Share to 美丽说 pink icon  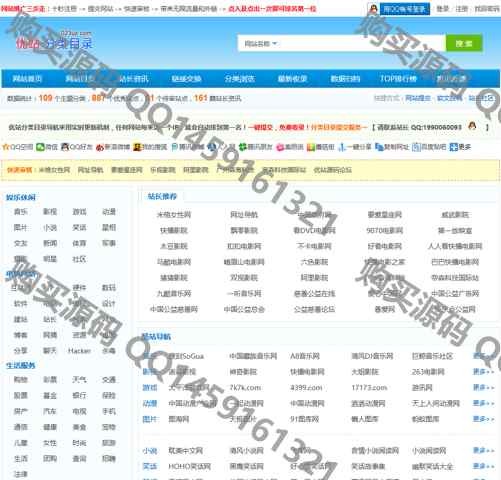(280, 147)
